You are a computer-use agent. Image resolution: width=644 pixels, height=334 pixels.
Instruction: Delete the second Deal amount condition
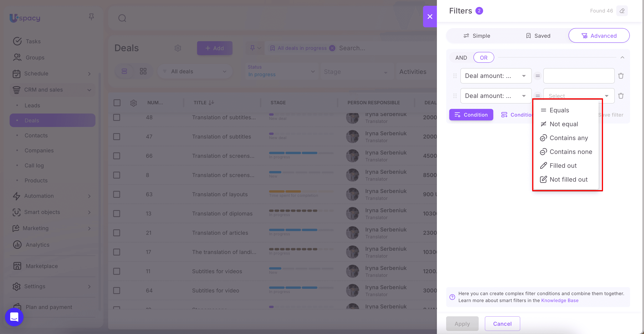pyautogui.click(x=621, y=96)
